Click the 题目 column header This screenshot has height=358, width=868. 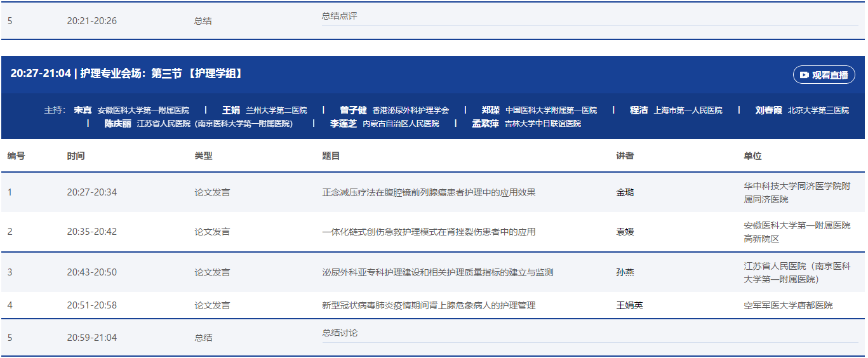click(x=331, y=156)
